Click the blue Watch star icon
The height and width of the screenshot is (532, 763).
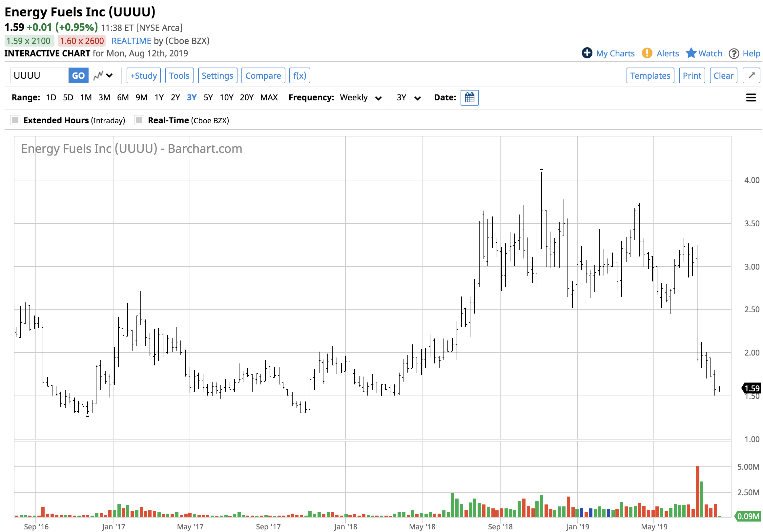coord(691,53)
